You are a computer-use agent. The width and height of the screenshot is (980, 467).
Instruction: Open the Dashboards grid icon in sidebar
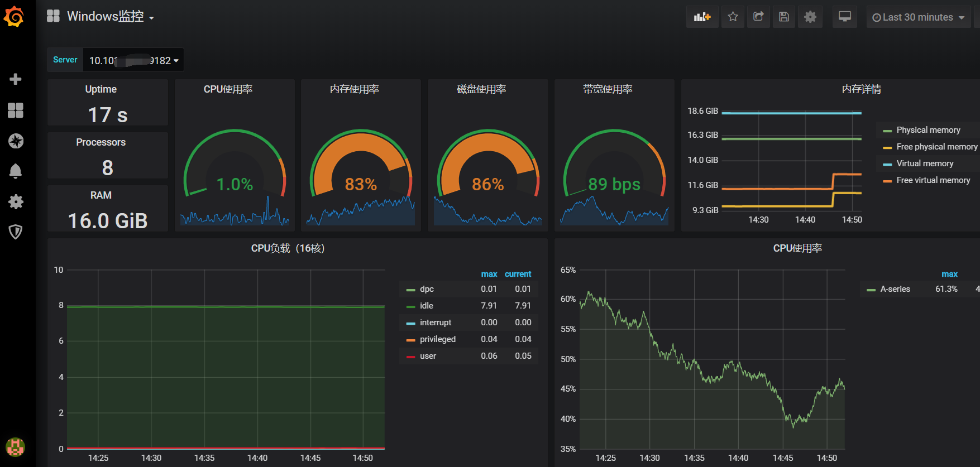point(16,110)
